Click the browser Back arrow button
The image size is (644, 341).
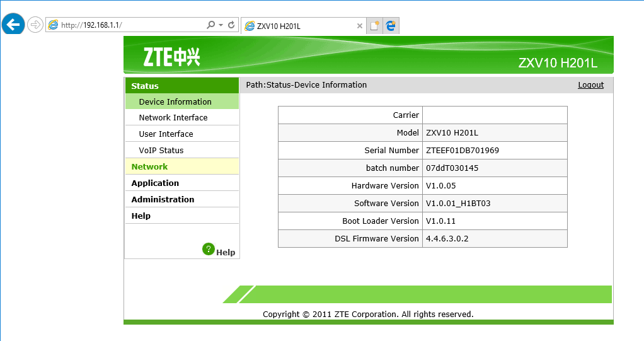point(13,25)
